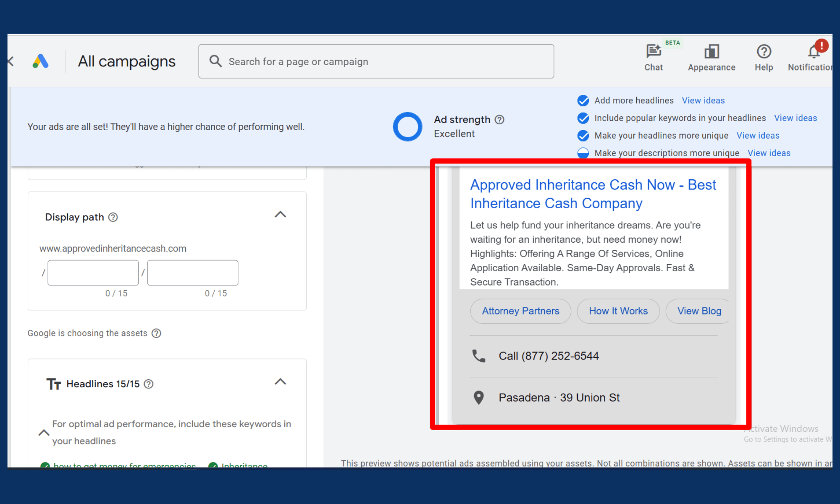Click the Add more headlines checkmark
The image size is (840, 504).
click(x=583, y=100)
